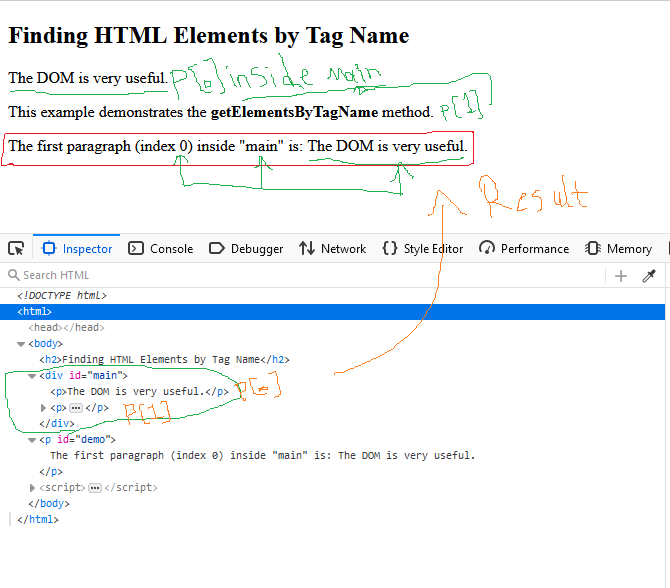The height and width of the screenshot is (588, 670).
Task: Open the Memory tab
Action: click(x=618, y=248)
